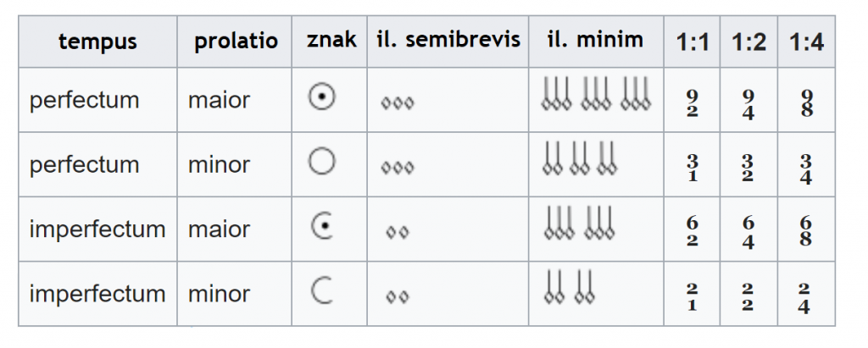Click the "prolatio" column header

(235, 41)
